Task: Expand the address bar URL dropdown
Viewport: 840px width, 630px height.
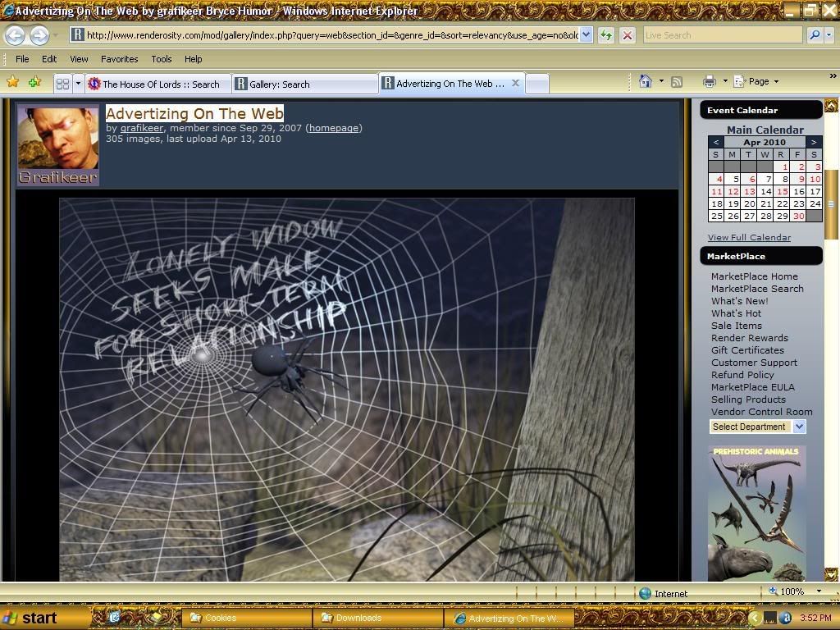Action: [586, 35]
